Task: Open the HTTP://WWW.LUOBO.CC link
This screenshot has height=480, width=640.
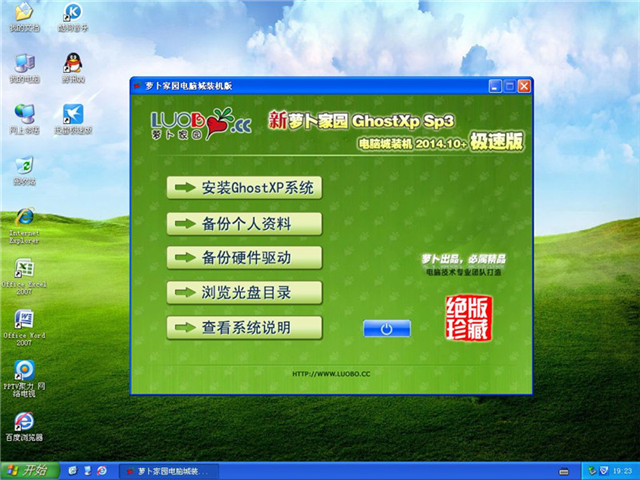Action: 331,373
